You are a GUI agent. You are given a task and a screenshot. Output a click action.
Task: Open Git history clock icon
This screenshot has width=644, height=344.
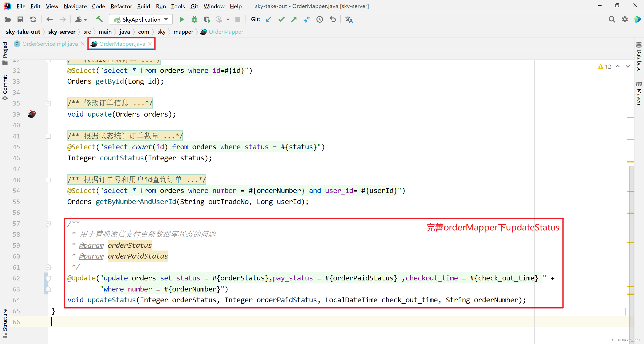coord(319,19)
